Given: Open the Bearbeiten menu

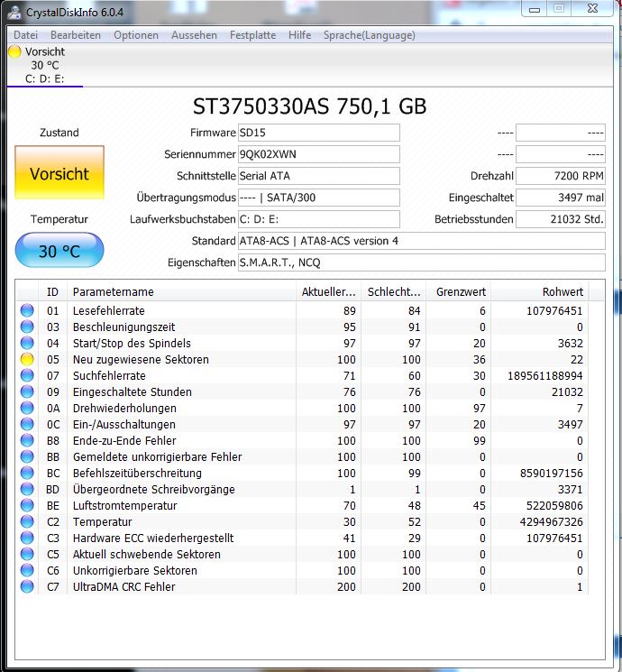Looking at the screenshot, I should click(x=76, y=35).
